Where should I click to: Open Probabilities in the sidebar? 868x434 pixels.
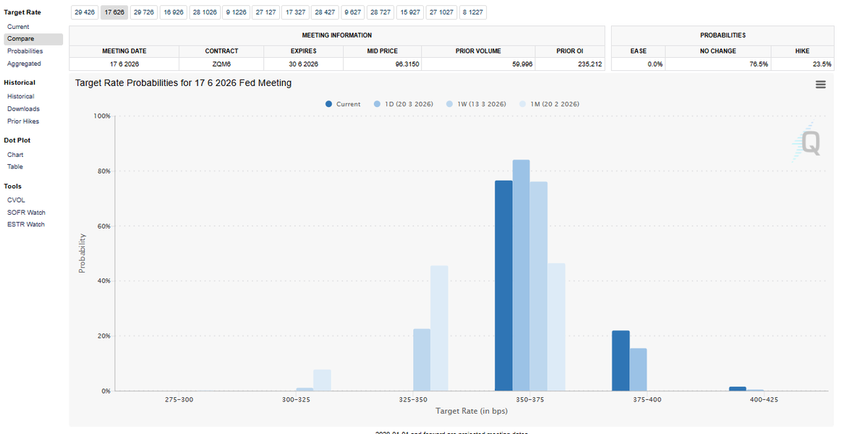[25, 51]
